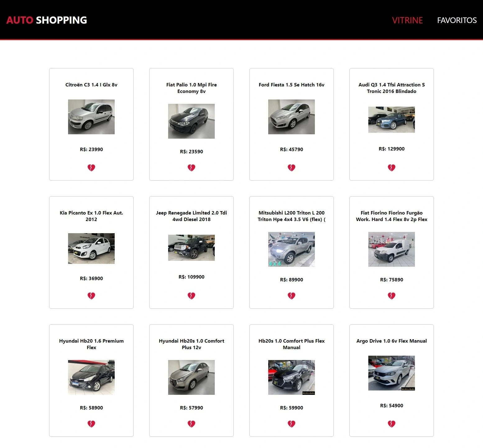The width and height of the screenshot is (483, 448).
Task: Open the Jeep Renegade photo
Action: 191,248
